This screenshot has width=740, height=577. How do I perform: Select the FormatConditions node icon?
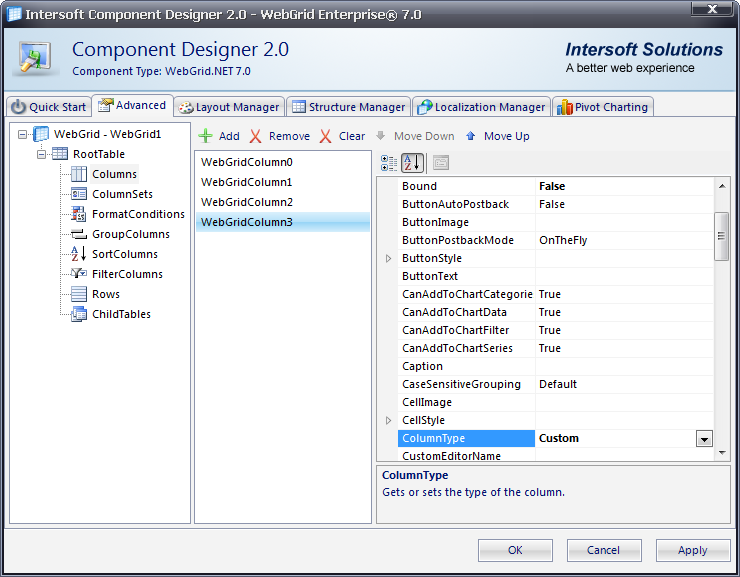click(79, 214)
